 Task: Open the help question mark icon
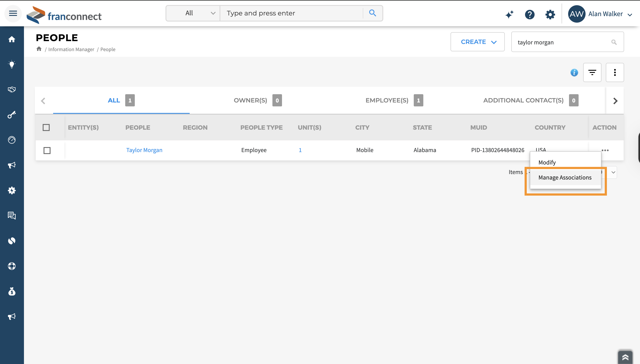tap(530, 14)
